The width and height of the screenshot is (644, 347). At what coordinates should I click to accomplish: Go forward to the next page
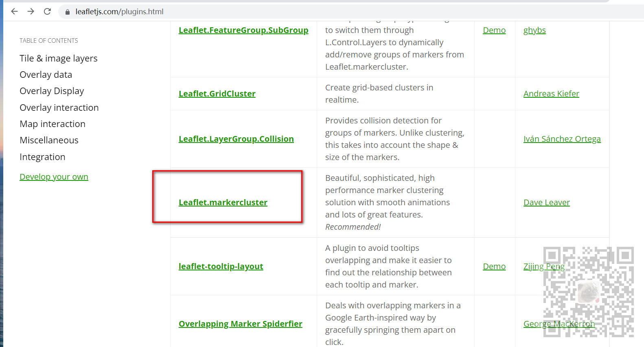tap(31, 11)
